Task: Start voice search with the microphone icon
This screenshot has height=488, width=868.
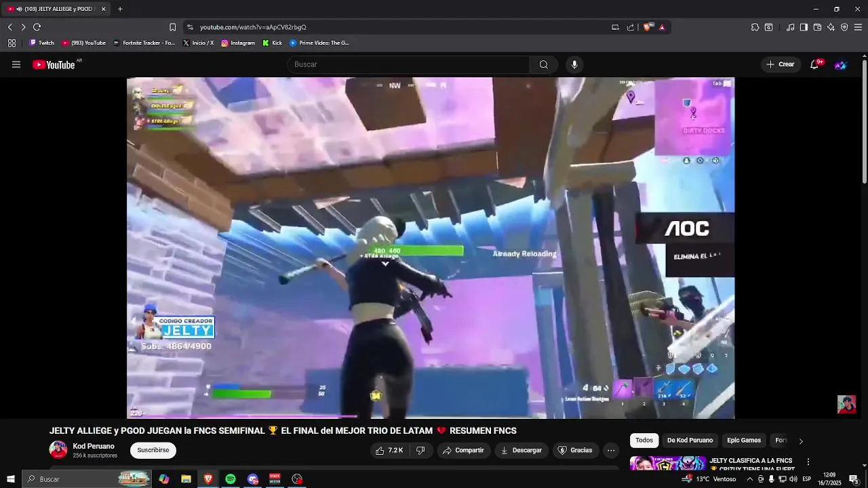Action: click(x=574, y=64)
